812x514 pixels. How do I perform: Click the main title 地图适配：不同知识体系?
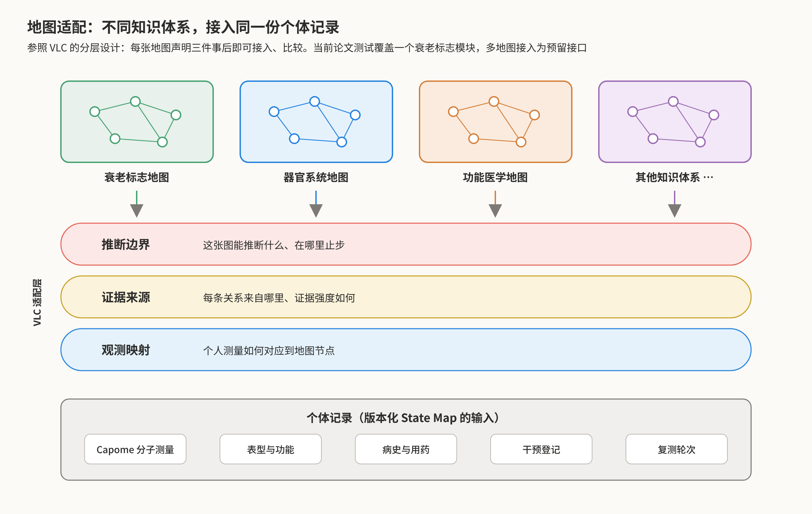[x=183, y=27]
